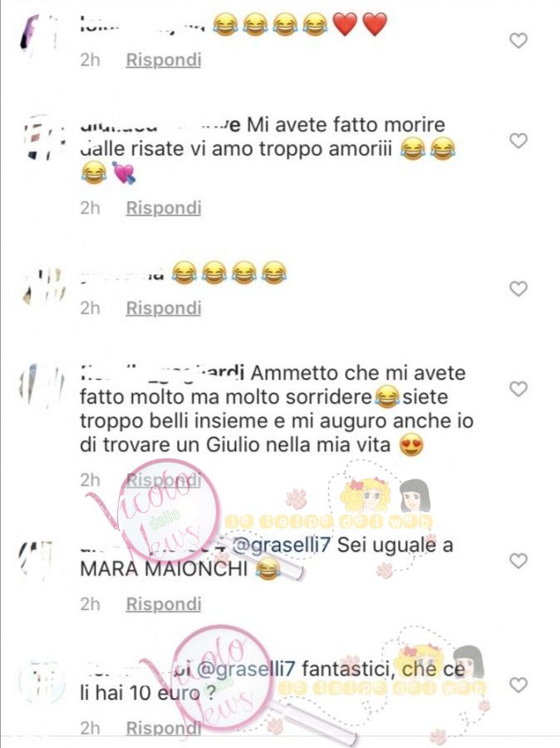Open the @graselli7 mention in the MARA MAIONCHI comment
The width and height of the screenshot is (560, 748).
click(x=281, y=544)
